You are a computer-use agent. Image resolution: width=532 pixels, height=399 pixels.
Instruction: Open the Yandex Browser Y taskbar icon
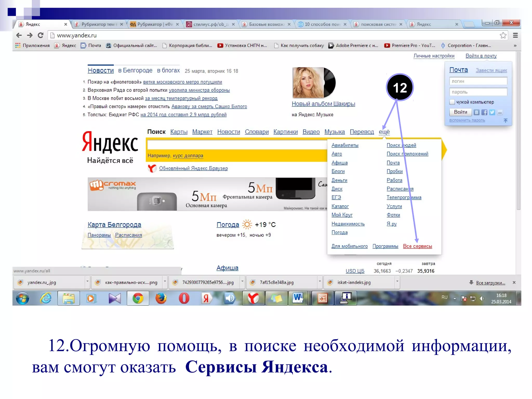(x=253, y=298)
